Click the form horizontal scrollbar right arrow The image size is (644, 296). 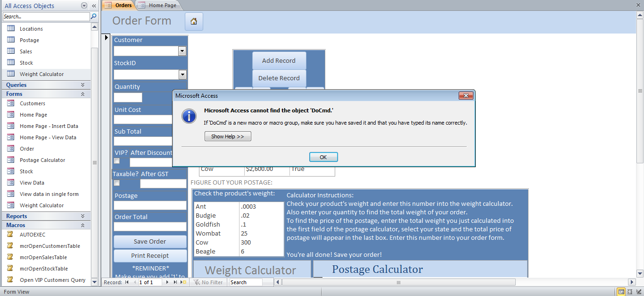tap(632, 282)
